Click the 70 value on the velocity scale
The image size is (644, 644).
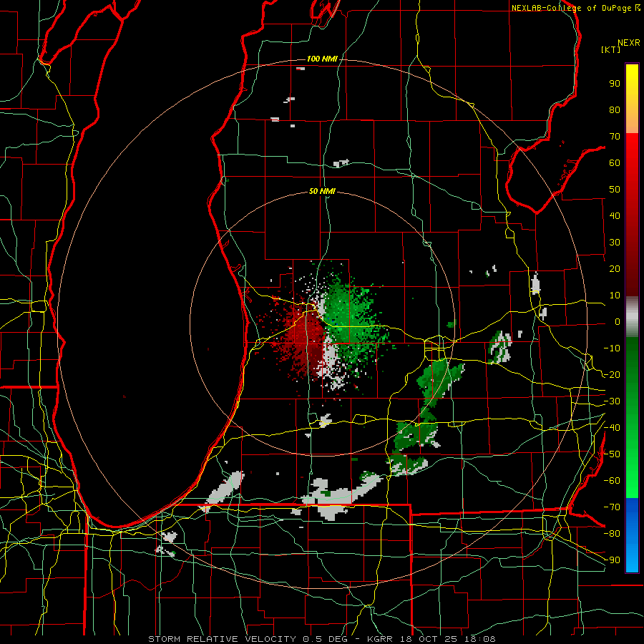tap(615, 137)
